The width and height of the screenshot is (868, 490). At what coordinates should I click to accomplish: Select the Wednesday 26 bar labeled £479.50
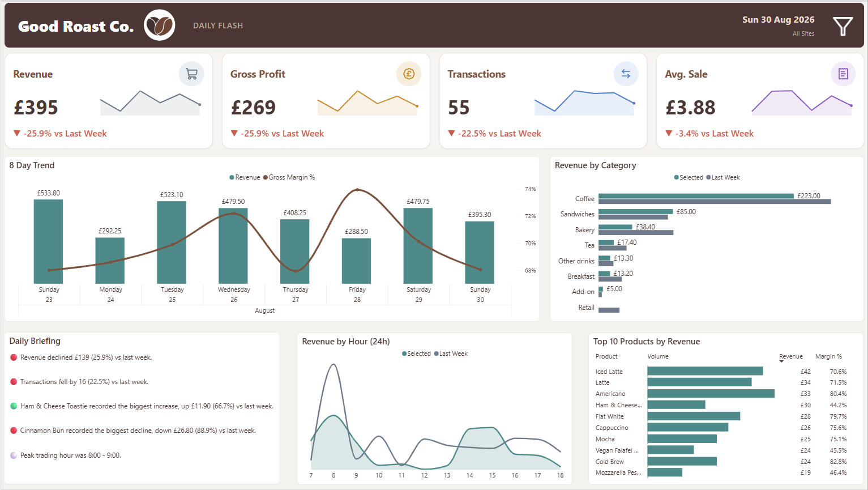(x=233, y=246)
